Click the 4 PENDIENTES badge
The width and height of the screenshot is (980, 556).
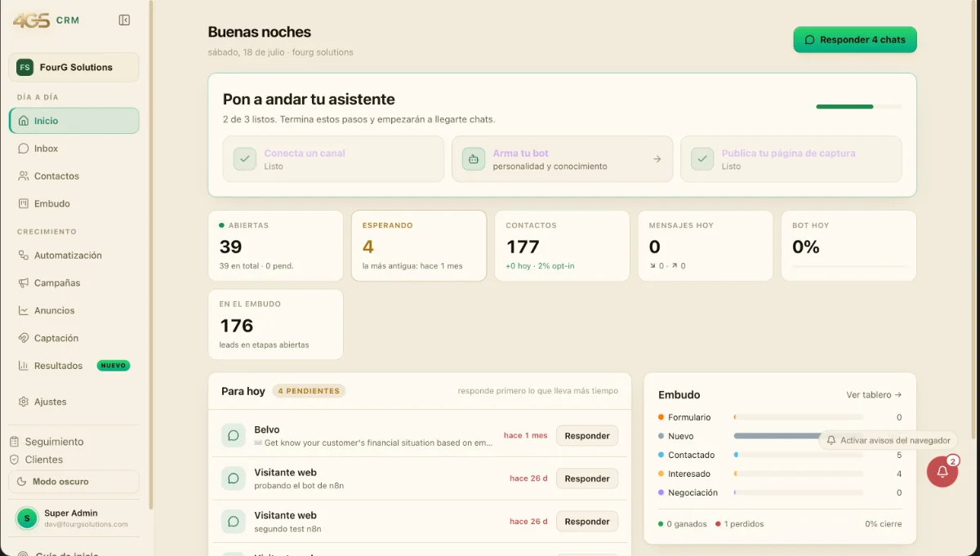tap(309, 391)
